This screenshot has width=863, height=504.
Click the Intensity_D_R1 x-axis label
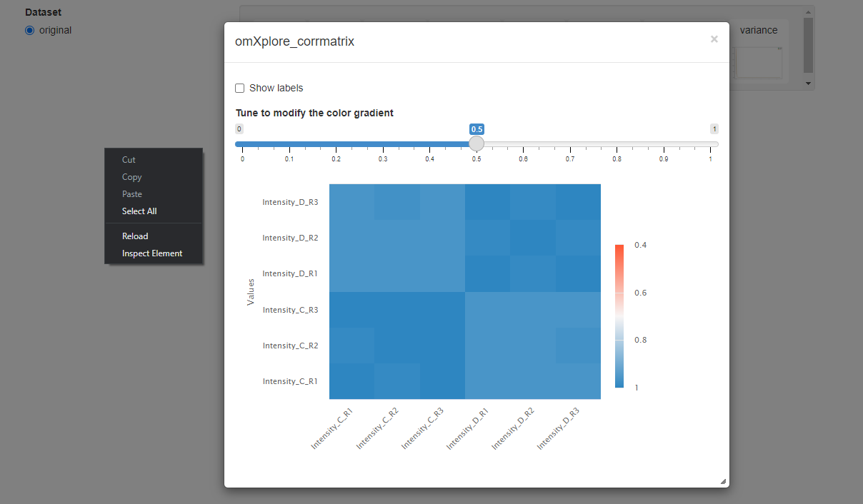(468, 428)
